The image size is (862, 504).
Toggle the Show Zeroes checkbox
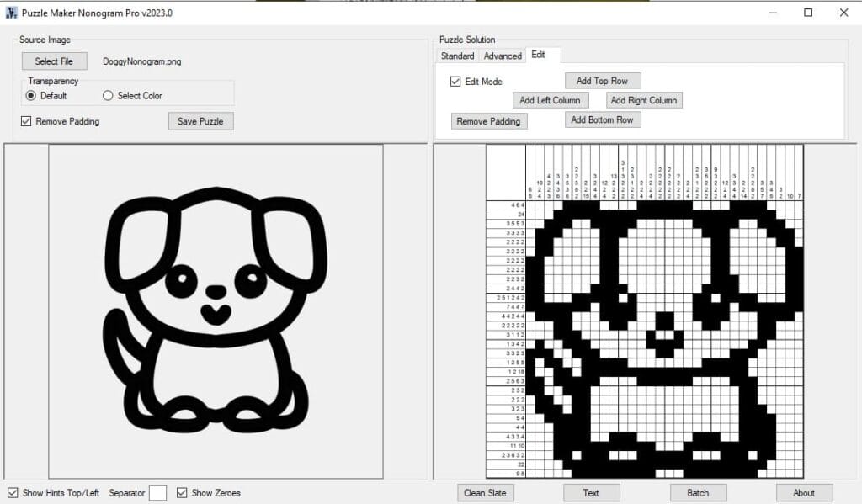[182, 492]
